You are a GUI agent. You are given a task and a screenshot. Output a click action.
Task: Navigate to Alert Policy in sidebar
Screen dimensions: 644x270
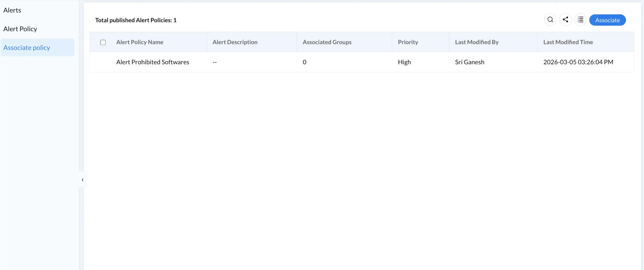(20, 29)
